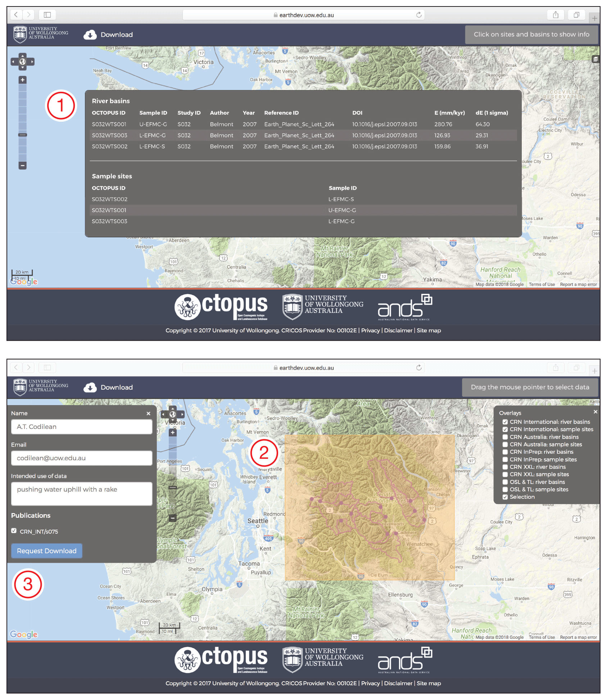Open the Disclaimer link in the lower footer
Viewport: 607px width, 700px height.
[398, 683]
